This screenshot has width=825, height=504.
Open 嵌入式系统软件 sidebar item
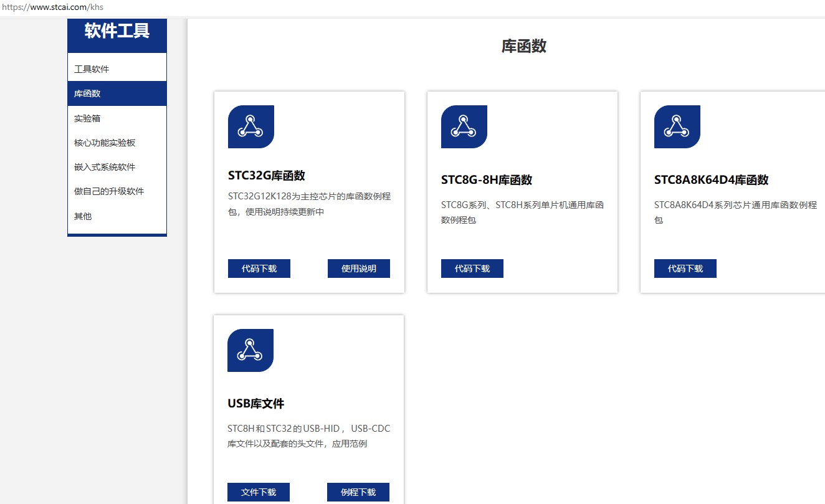click(117, 167)
